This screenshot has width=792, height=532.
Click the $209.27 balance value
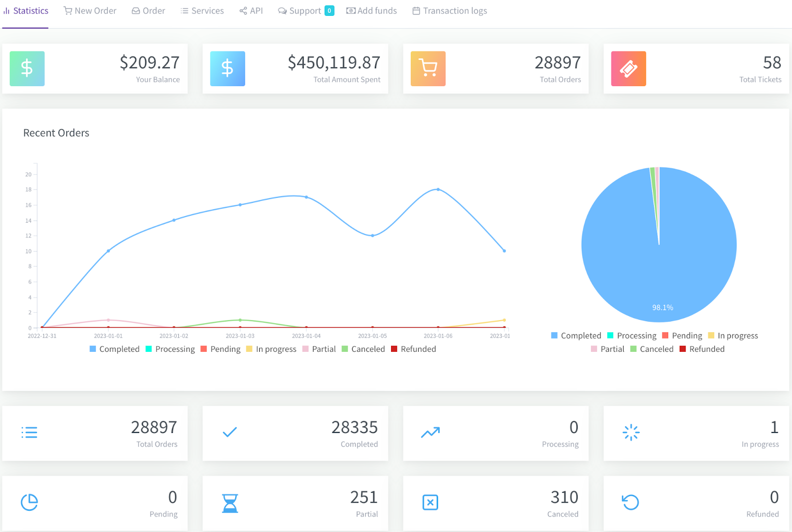coord(150,63)
